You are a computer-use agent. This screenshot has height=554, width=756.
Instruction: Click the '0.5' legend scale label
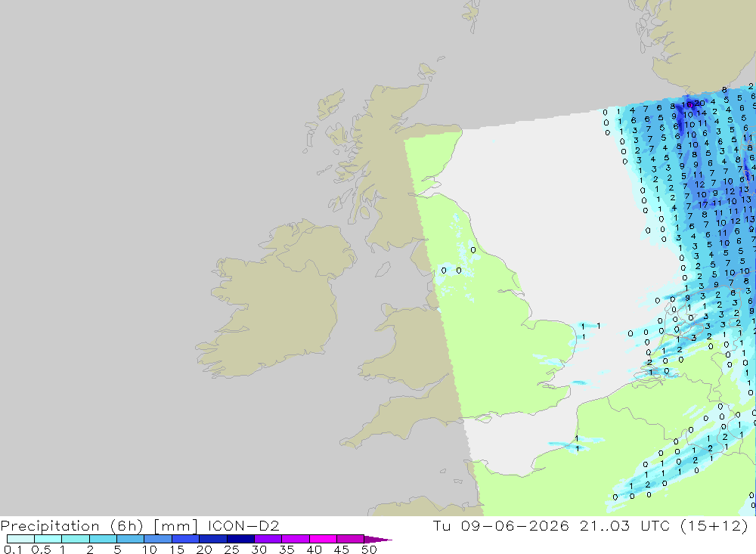(x=42, y=549)
